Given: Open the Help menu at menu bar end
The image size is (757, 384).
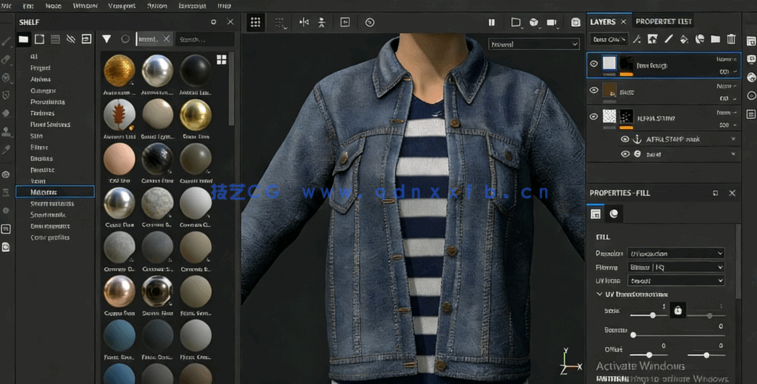Looking at the screenshot, I should point(224,6).
